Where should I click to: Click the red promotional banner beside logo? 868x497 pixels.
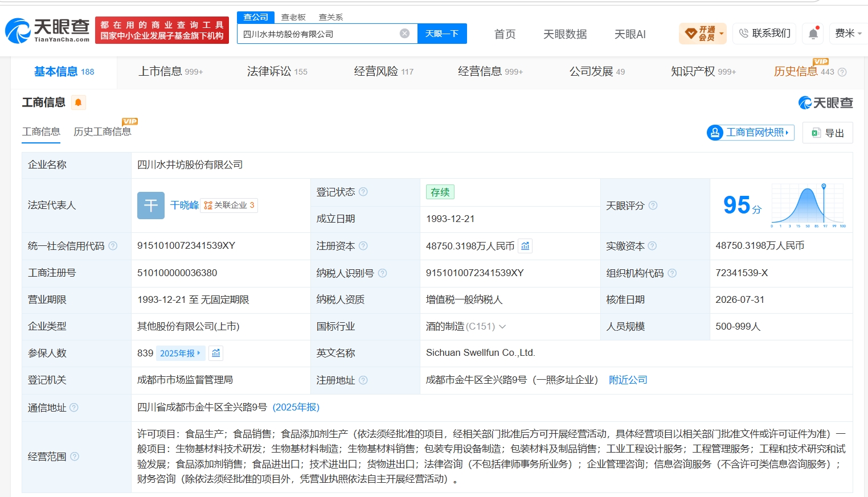(162, 30)
